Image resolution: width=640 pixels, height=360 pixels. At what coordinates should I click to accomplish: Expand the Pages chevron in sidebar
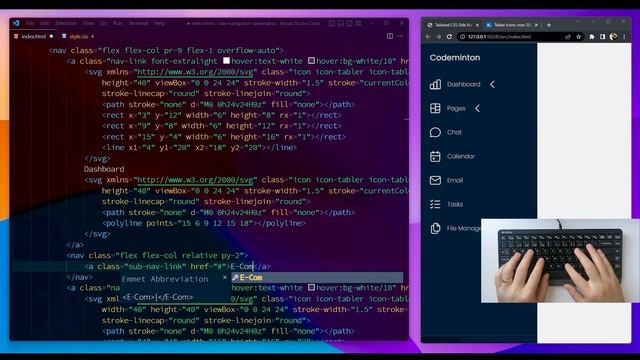coord(478,109)
